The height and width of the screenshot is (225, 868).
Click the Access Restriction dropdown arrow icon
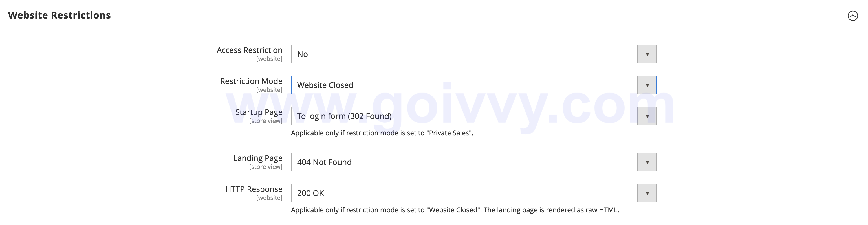[x=647, y=54]
